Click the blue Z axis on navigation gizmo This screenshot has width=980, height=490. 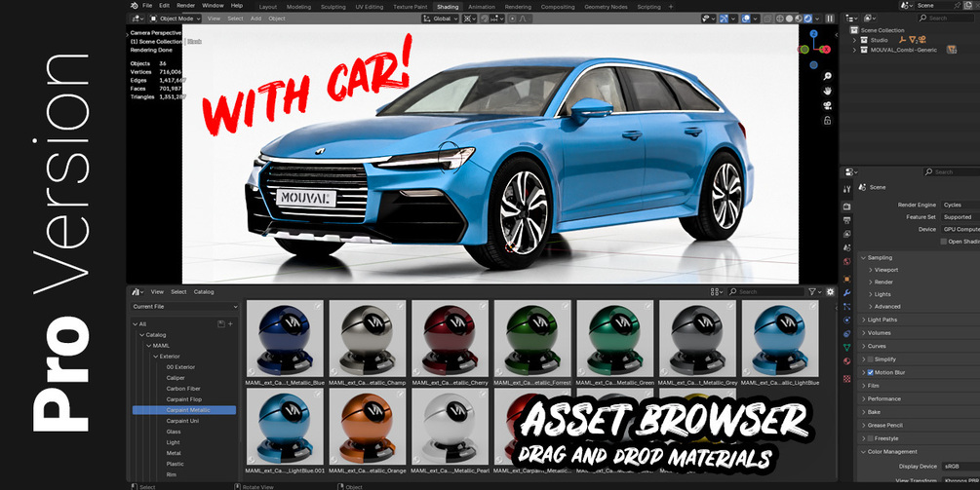pyautogui.click(x=814, y=34)
